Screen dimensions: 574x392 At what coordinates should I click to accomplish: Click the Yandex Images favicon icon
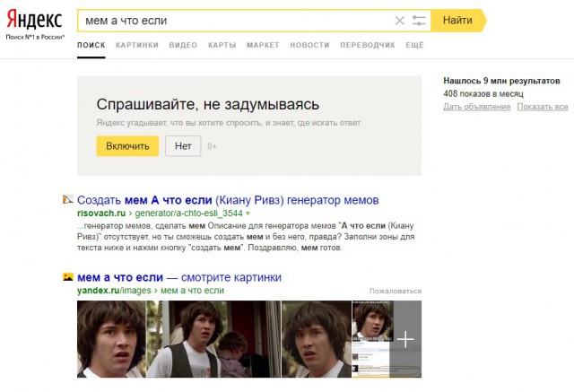tap(67, 278)
